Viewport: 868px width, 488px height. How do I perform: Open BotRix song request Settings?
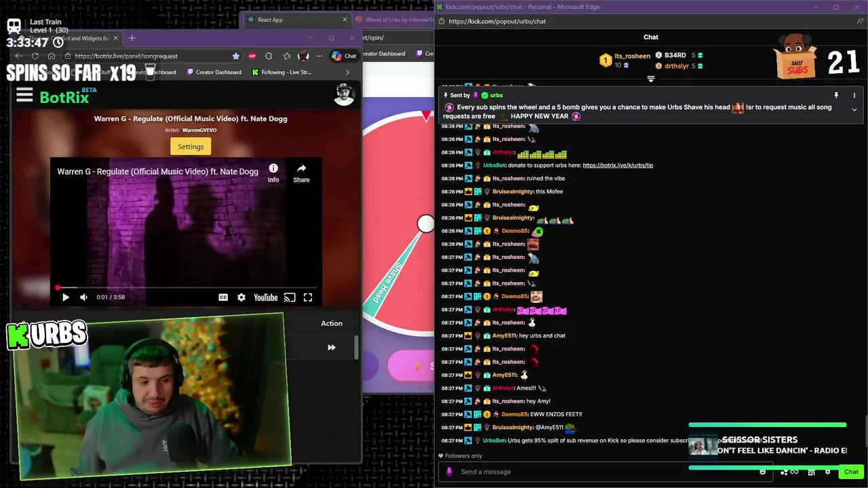click(x=191, y=146)
